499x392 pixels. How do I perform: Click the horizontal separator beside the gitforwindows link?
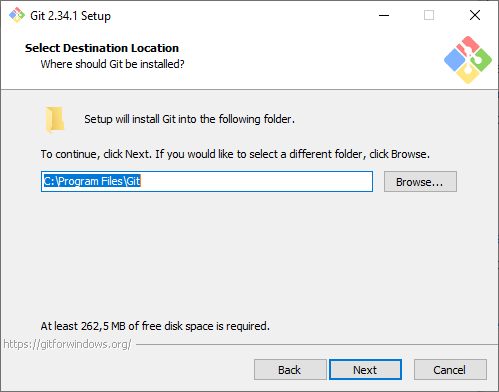point(317,344)
